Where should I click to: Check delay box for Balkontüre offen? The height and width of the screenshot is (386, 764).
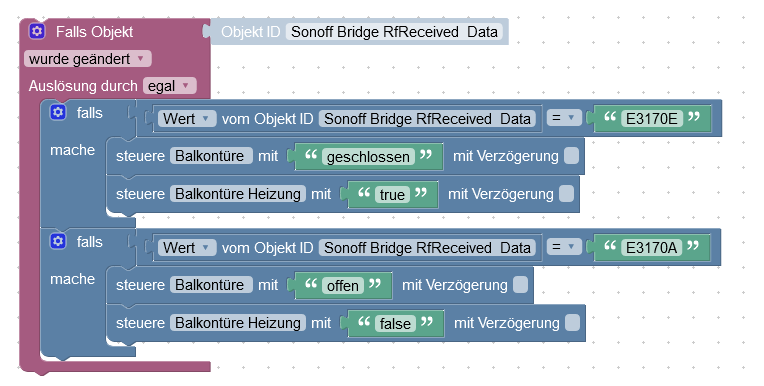click(520, 285)
